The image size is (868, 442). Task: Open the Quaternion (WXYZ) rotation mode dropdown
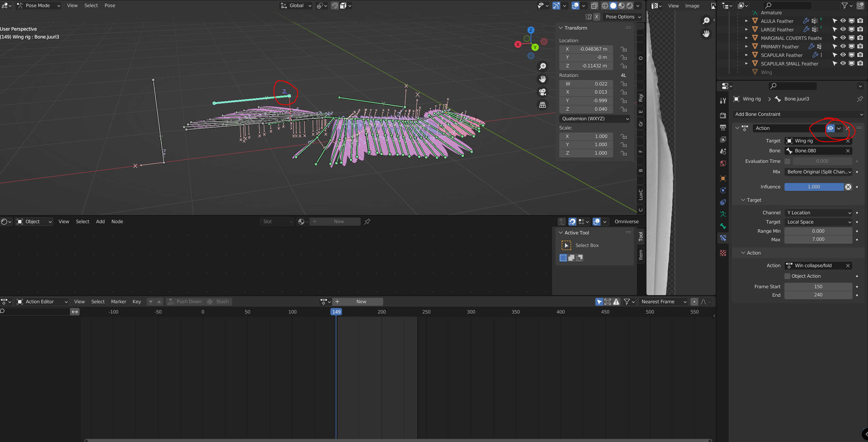point(594,119)
